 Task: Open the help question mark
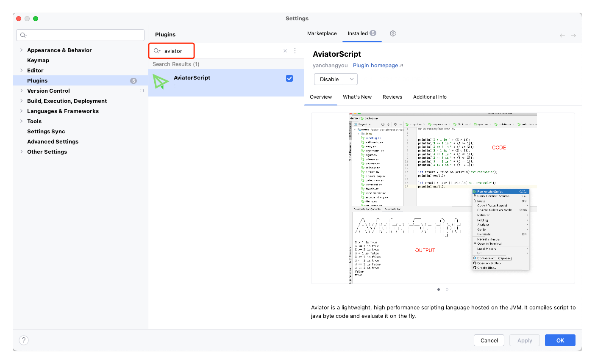(24, 340)
